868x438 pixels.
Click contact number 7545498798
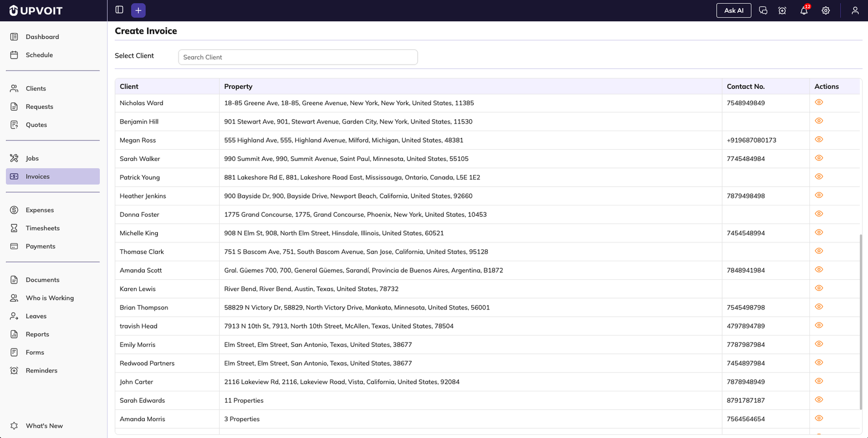[746, 307]
